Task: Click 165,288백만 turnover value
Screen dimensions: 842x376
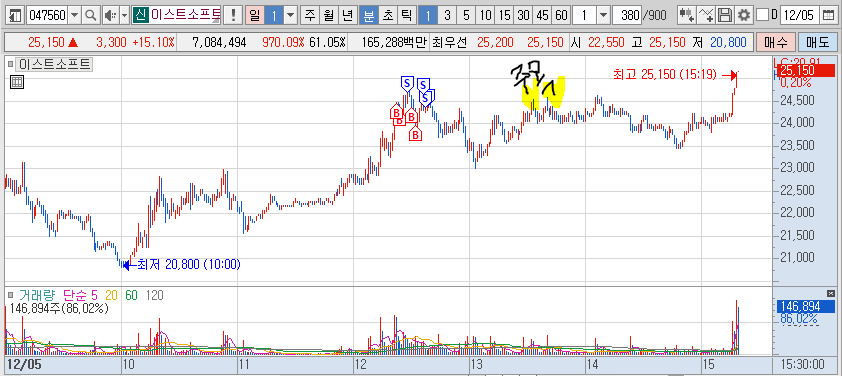Action: pyautogui.click(x=394, y=41)
